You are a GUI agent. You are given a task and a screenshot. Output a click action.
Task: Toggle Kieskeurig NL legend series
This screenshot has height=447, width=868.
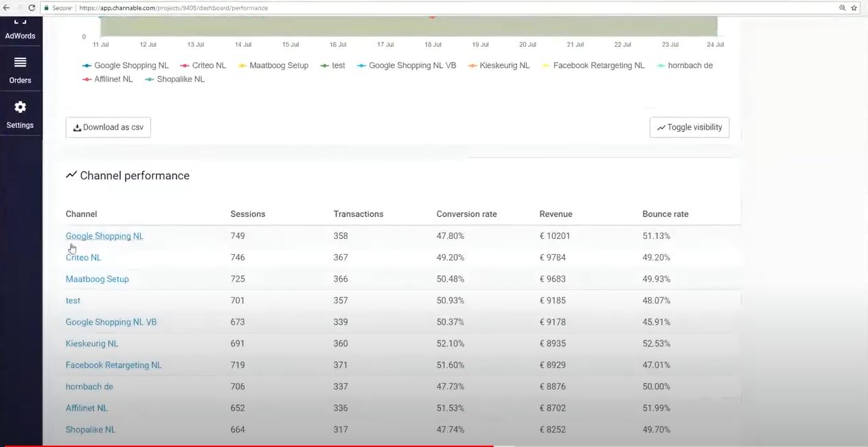point(499,65)
